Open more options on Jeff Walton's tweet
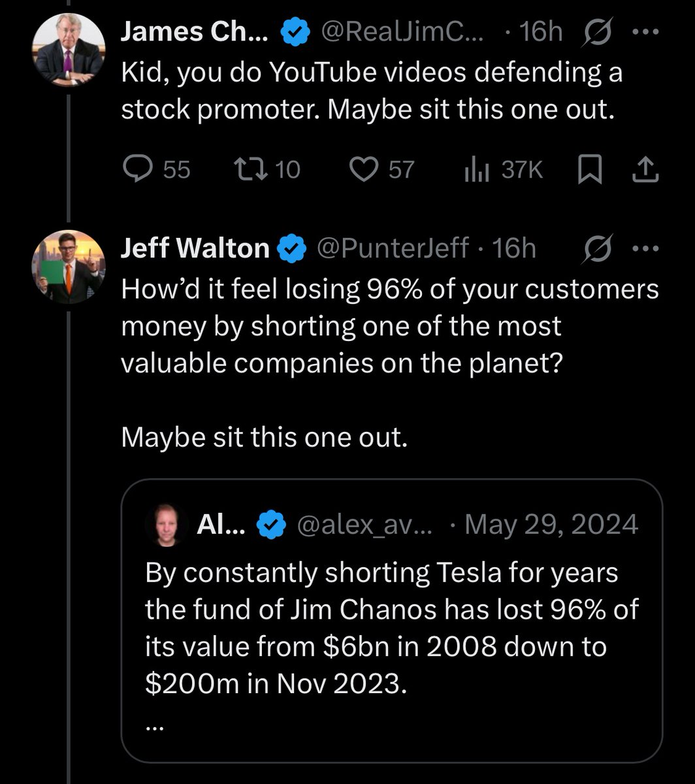Image resolution: width=695 pixels, height=784 pixels. point(646,248)
